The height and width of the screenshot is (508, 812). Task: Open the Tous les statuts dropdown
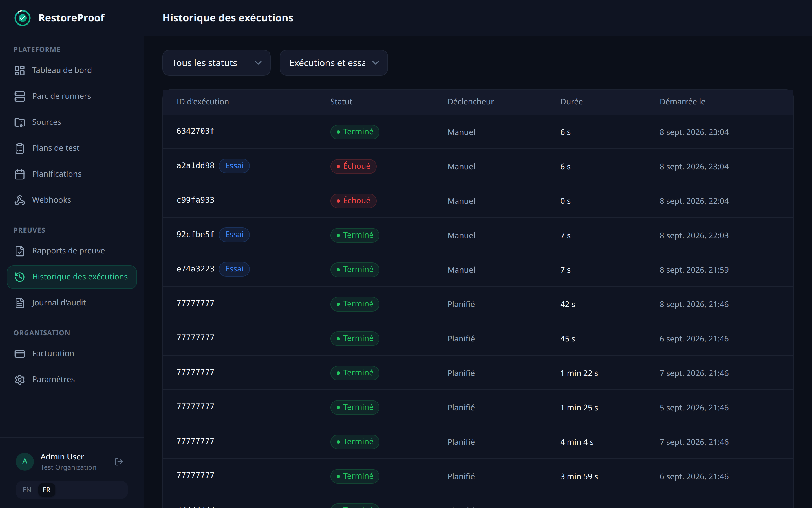(217, 63)
